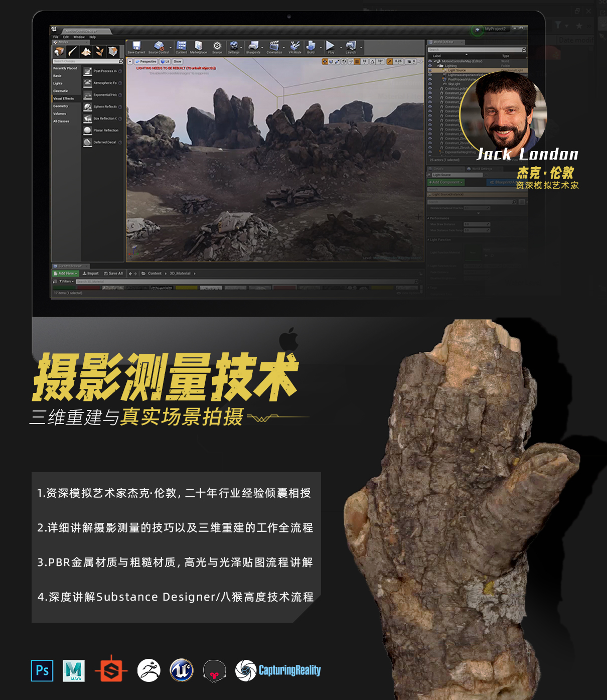Open the Add New dropdown in Content Browser

tap(66, 273)
